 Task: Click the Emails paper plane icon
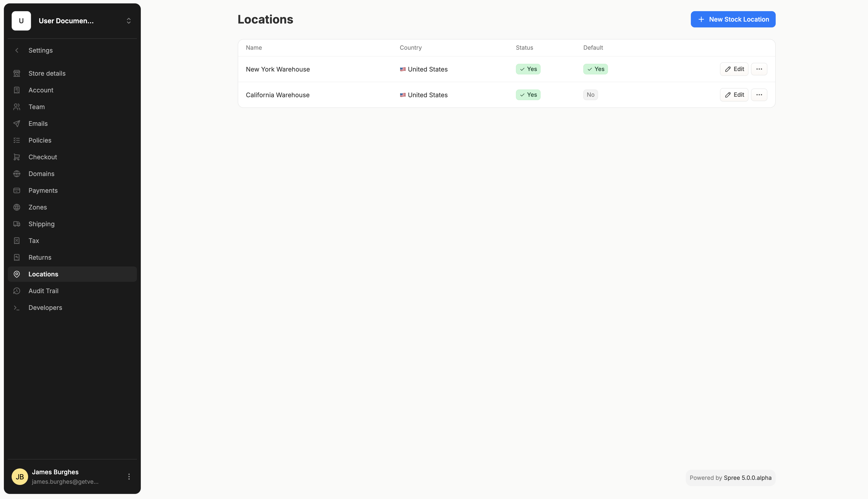16,124
